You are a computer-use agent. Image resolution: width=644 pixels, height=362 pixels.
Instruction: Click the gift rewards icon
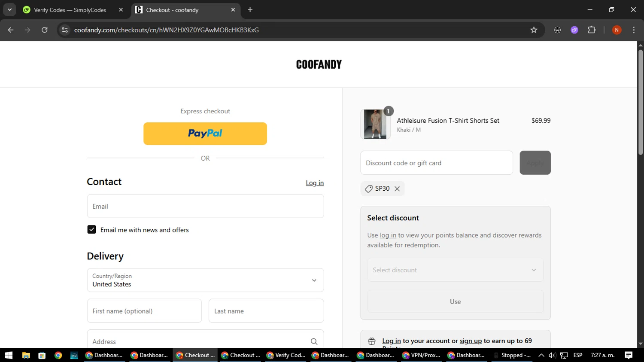pyautogui.click(x=372, y=341)
